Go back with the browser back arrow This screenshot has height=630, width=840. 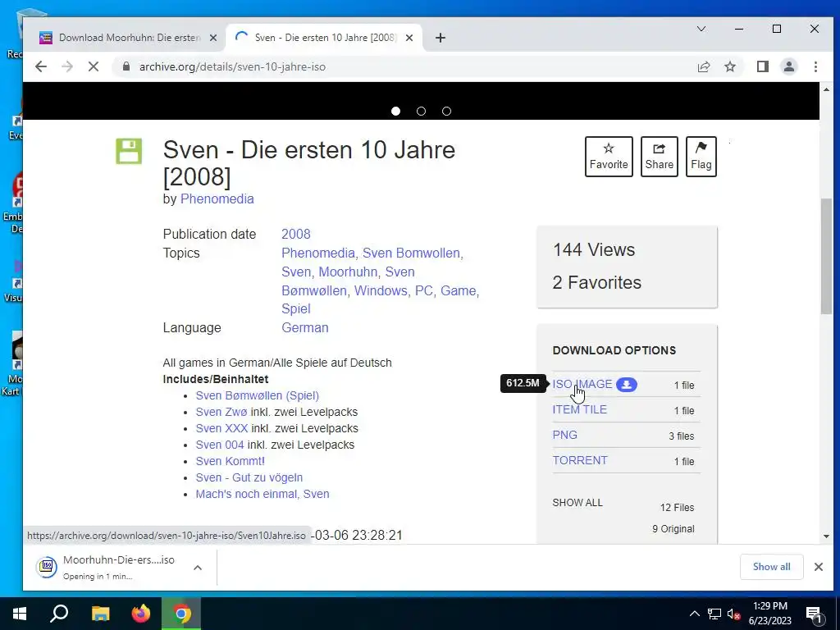pos(41,66)
